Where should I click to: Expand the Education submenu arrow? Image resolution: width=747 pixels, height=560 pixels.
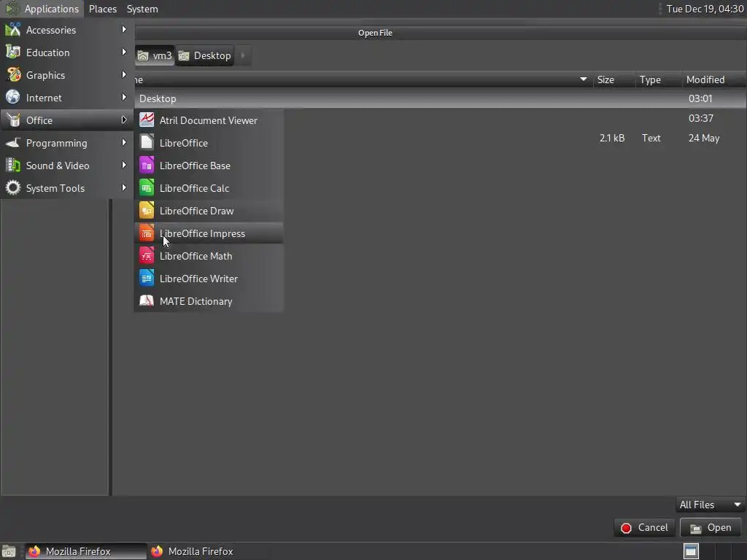[124, 52]
